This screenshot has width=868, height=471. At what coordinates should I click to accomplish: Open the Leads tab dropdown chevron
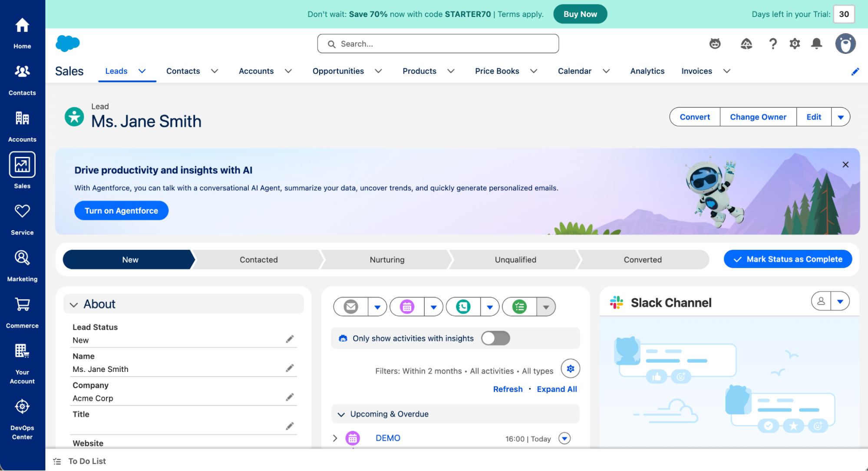click(142, 71)
